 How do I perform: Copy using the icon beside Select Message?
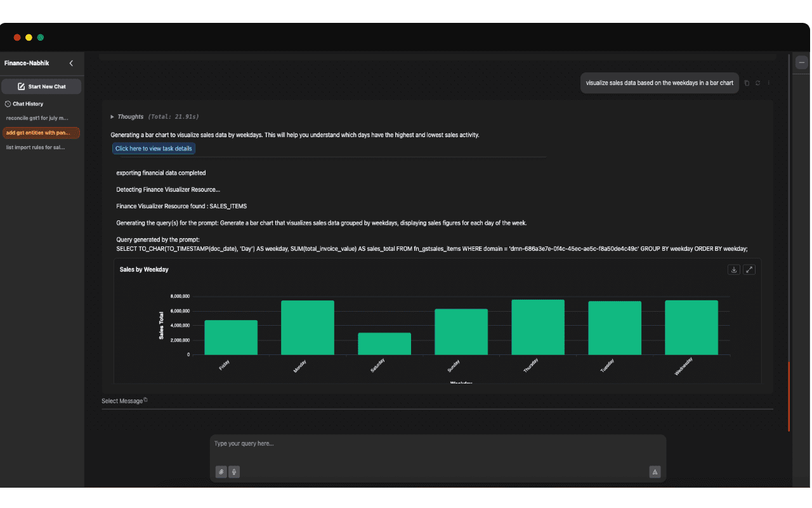[145, 399]
